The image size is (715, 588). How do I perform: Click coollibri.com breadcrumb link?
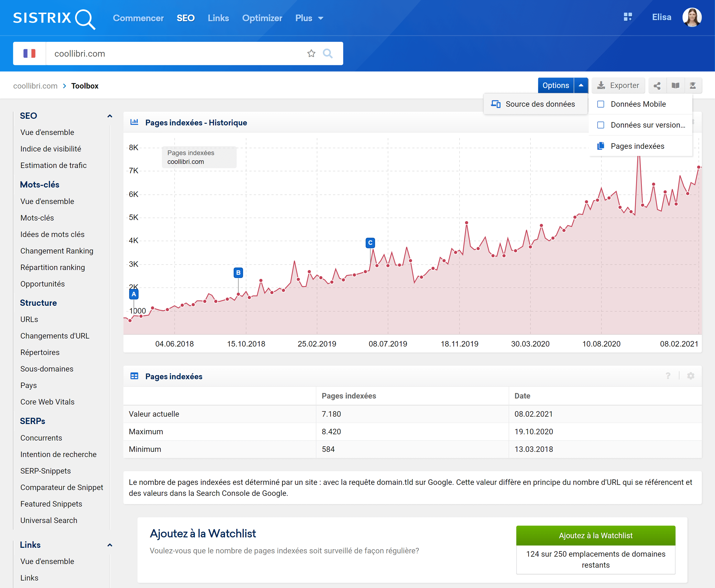point(35,86)
